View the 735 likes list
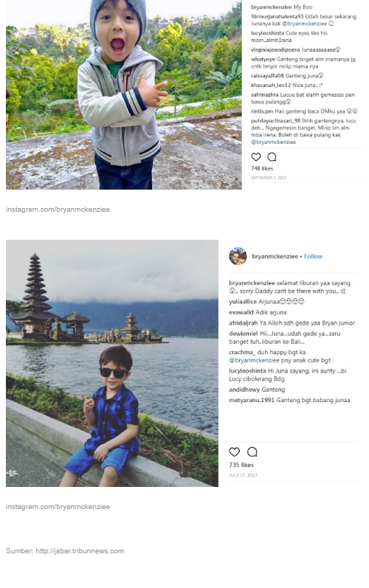 point(241,465)
